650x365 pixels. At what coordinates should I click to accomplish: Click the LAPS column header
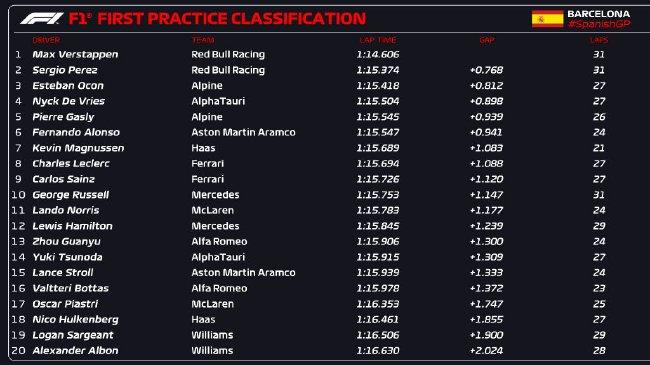[x=599, y=40]
